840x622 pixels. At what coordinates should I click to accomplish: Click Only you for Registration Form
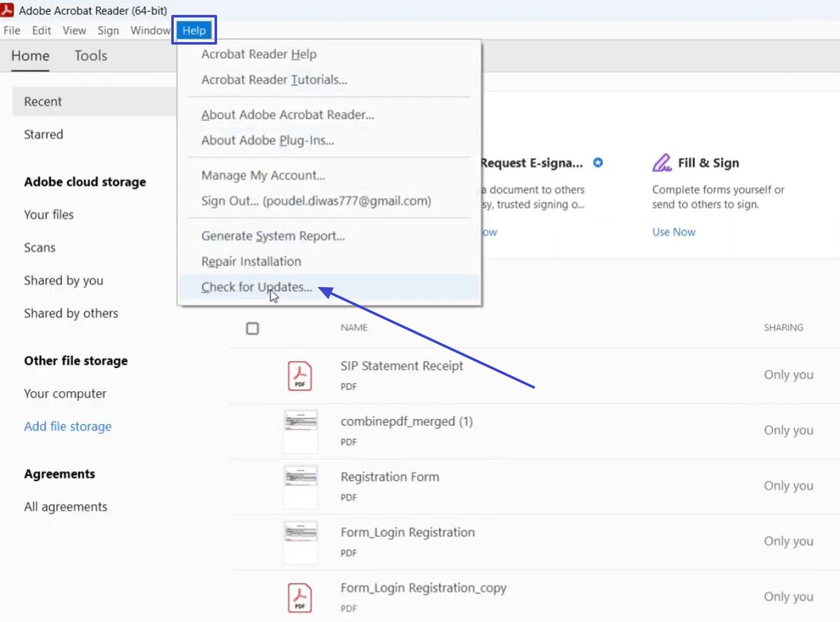788,486
